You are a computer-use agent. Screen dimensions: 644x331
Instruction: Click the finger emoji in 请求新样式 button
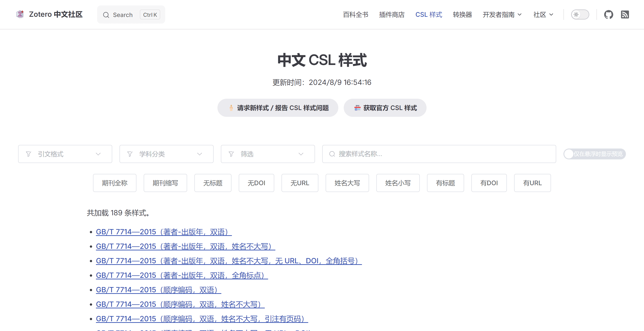click(x=231, y=108)
